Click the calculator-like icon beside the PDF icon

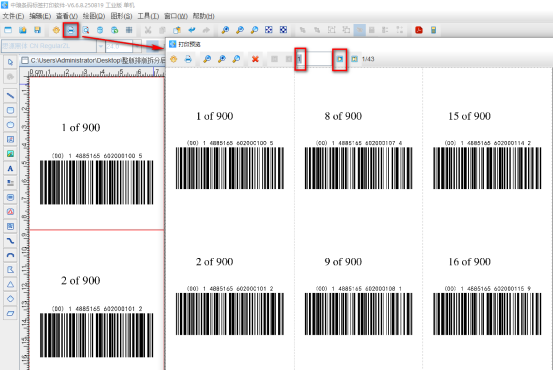433,30
